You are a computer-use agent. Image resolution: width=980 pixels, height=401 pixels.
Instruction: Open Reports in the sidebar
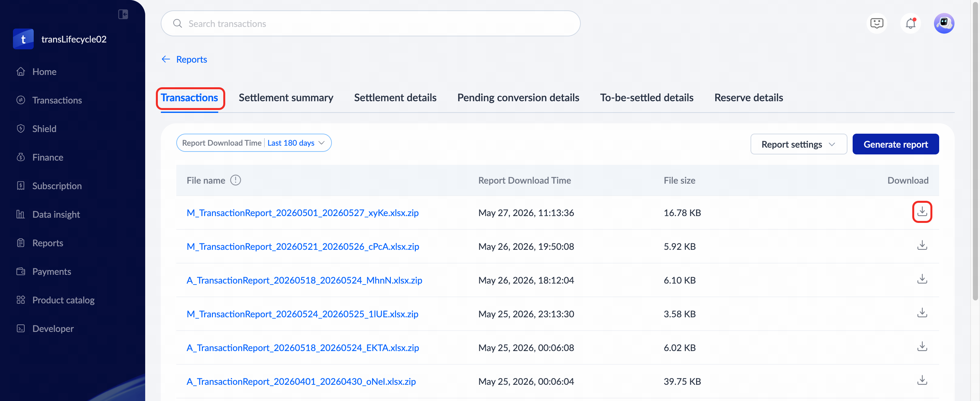pos(48,243)
